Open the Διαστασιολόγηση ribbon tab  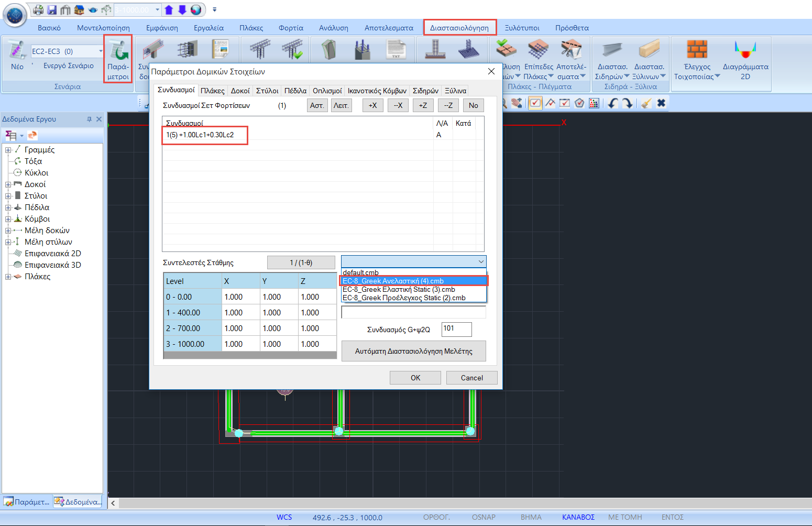(459, 28)
